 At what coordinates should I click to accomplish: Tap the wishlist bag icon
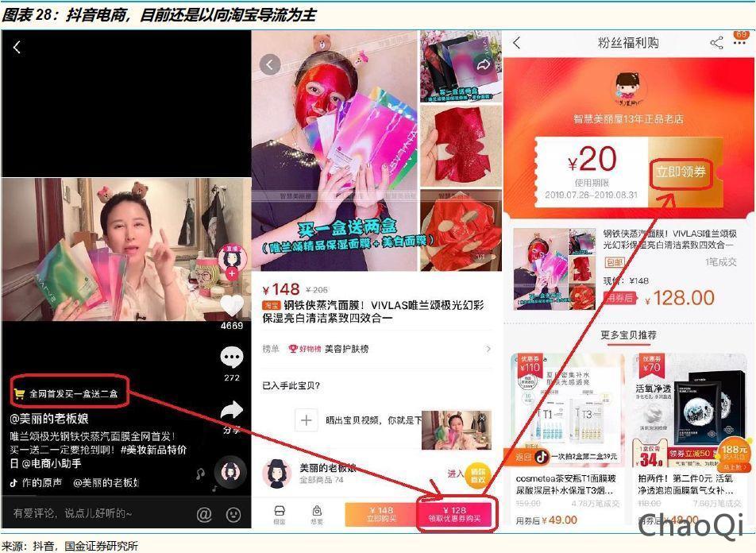pyautogui.click(x=317, y=515)
